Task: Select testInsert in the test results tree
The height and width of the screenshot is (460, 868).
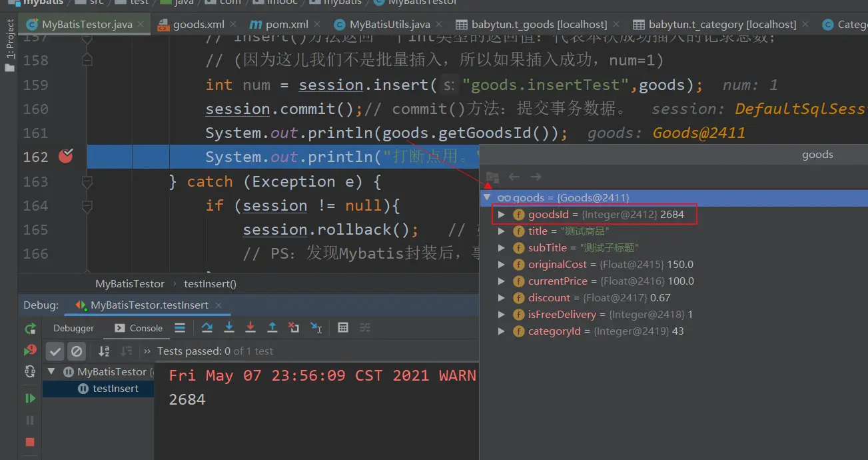Action: pyautogui.click(x=115, y=389)
